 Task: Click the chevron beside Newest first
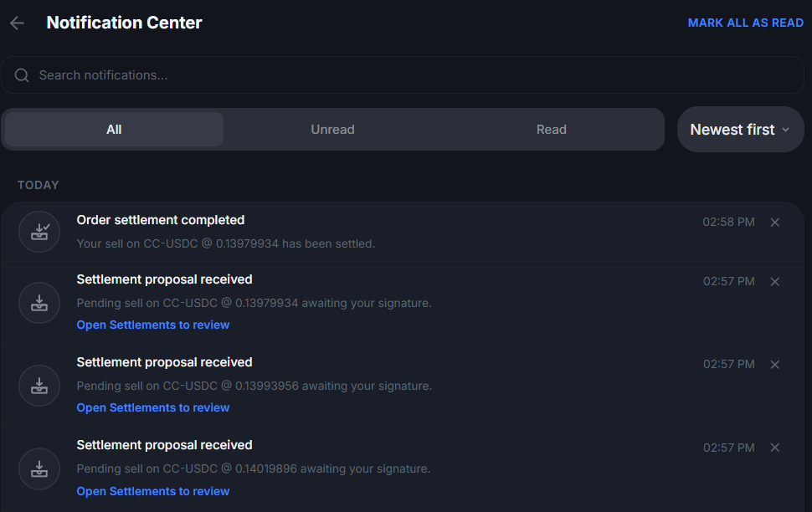785,130
